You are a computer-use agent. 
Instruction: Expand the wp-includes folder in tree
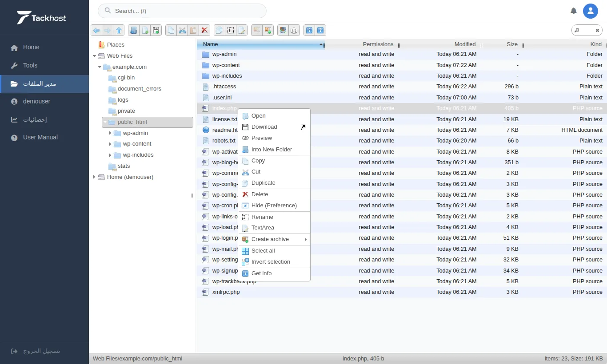pyautogui.click(x=110, y=155)
